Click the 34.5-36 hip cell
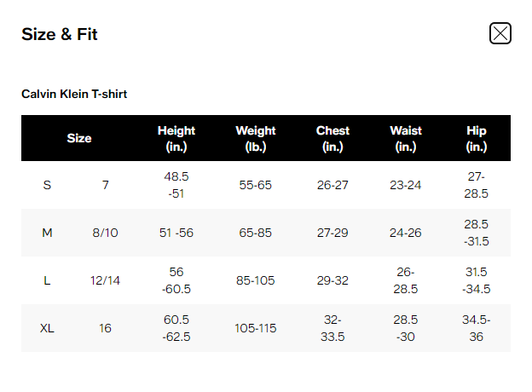 click(477, 328)
